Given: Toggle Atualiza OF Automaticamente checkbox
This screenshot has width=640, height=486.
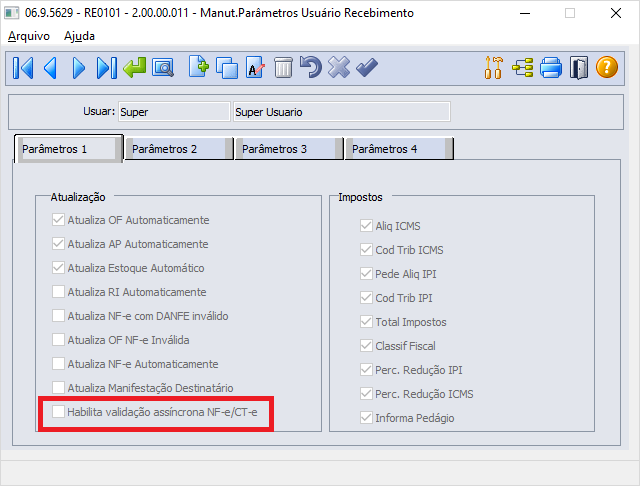Looking at the screenshot, I should tap(58, 220).
